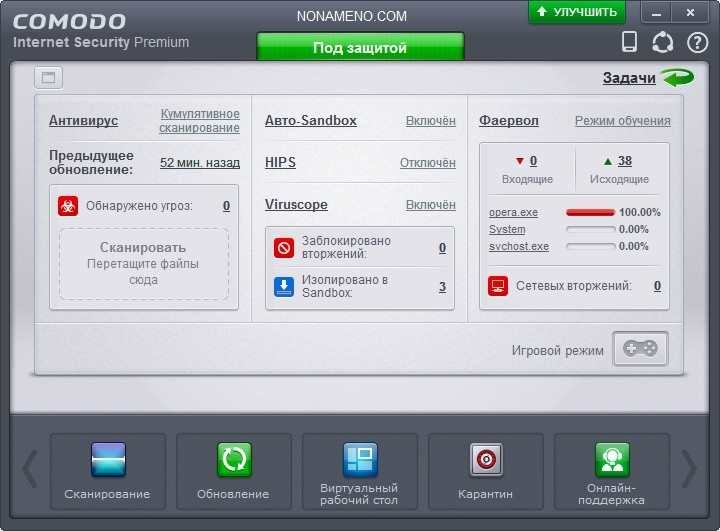
Task: Click the green Обновление update icon
Action: click(234, 461)
